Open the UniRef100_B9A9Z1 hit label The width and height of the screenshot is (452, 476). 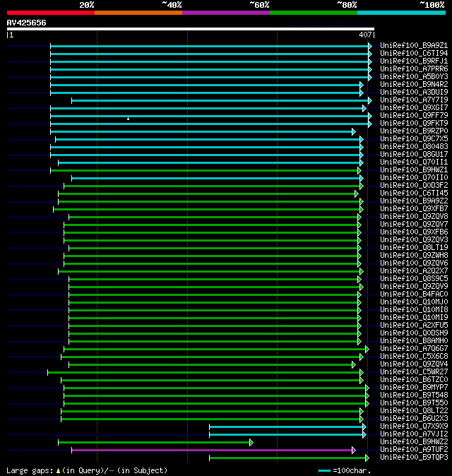pos(414,45)
